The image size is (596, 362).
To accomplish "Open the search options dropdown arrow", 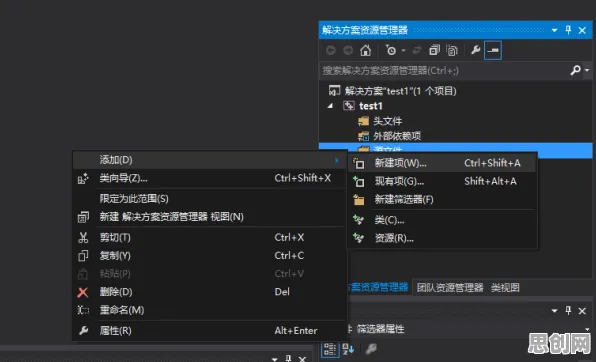I will (x=587, y=70).
